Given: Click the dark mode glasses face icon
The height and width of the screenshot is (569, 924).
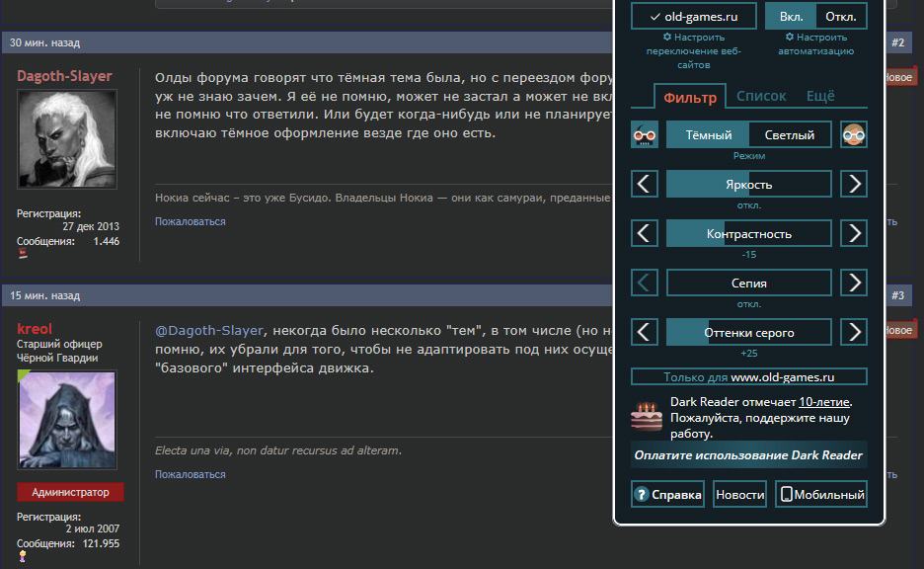Looking at the screenshot, I should tap(644, 135).
